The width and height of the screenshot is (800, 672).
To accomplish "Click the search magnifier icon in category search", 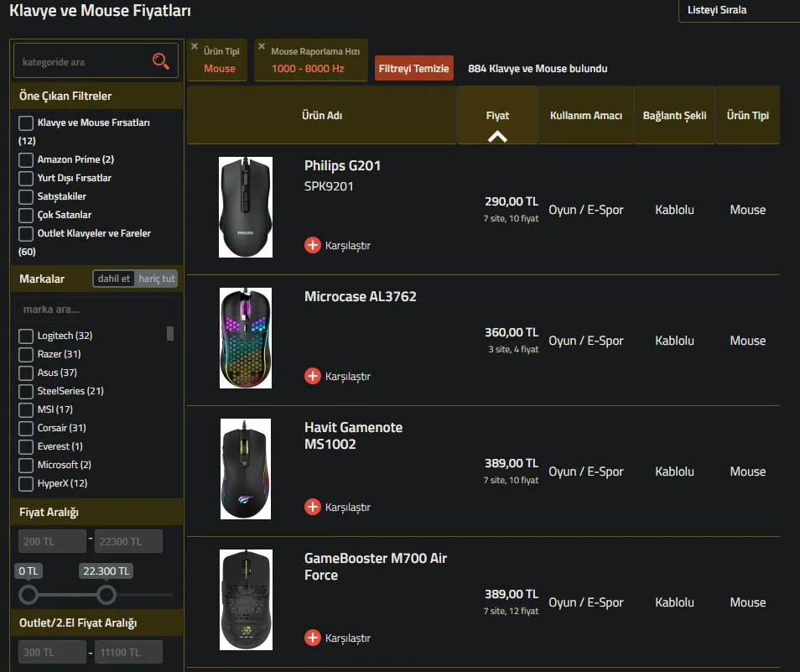I will point(160,61).
